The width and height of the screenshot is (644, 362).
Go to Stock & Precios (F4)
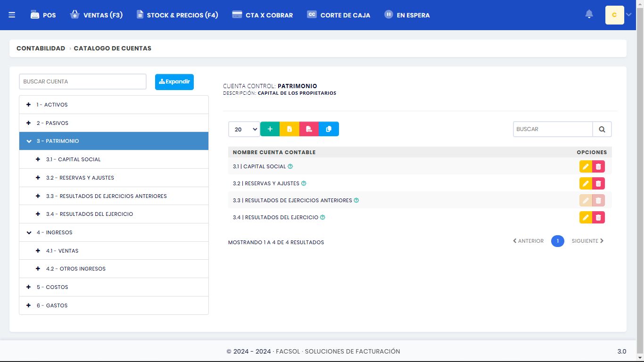point(177,15)
